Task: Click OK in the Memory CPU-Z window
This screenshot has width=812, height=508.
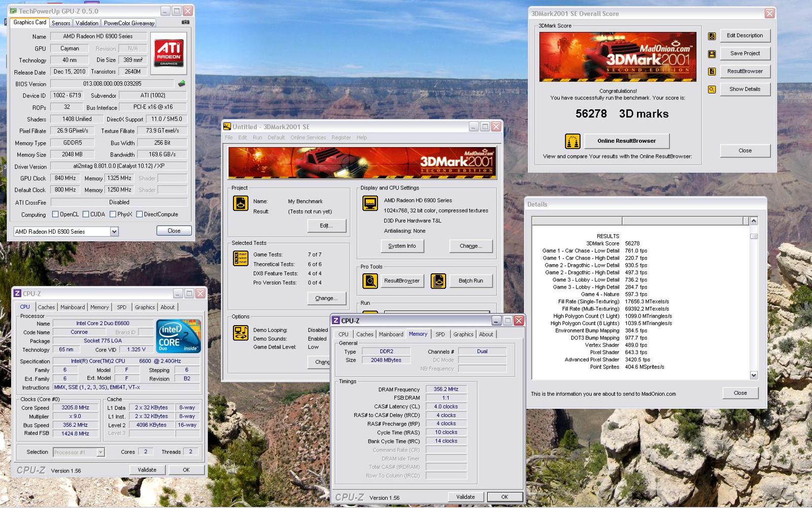Action: [504, 497]
